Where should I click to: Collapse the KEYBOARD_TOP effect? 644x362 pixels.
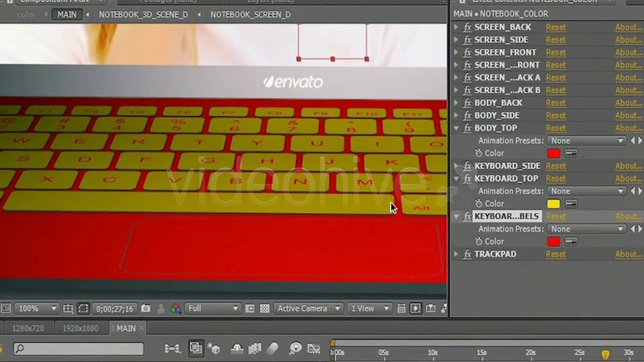[456, 178]
